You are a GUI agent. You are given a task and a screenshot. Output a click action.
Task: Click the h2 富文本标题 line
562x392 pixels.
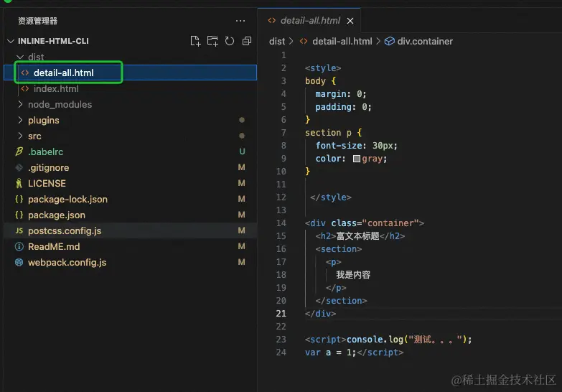click(360, 236)
